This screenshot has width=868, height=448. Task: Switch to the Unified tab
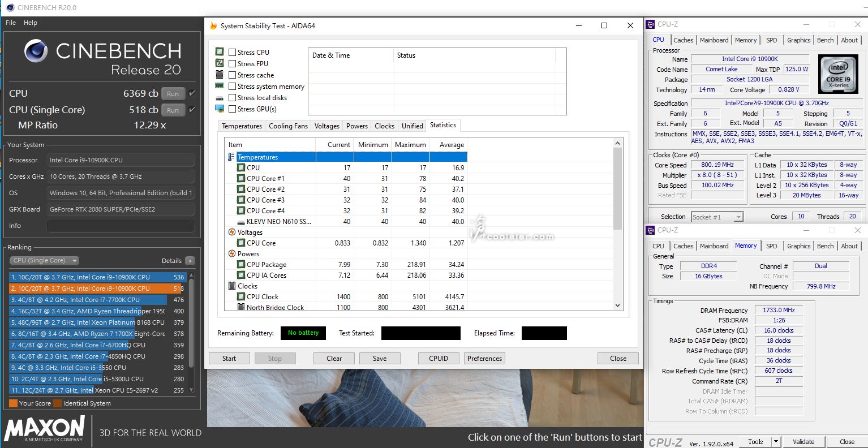pyautogui.click(x=412, y=126)
